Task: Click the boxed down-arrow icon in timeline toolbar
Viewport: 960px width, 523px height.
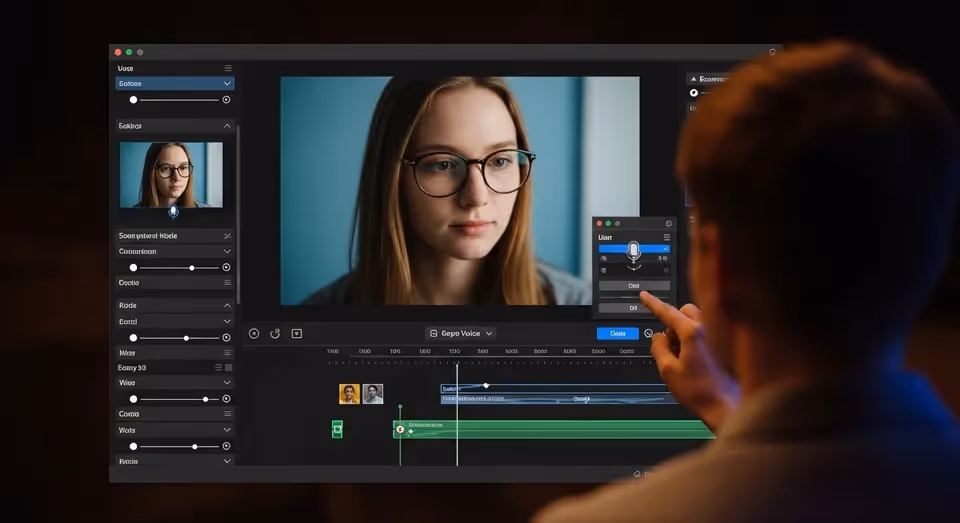Action: (x=297, y=334)
